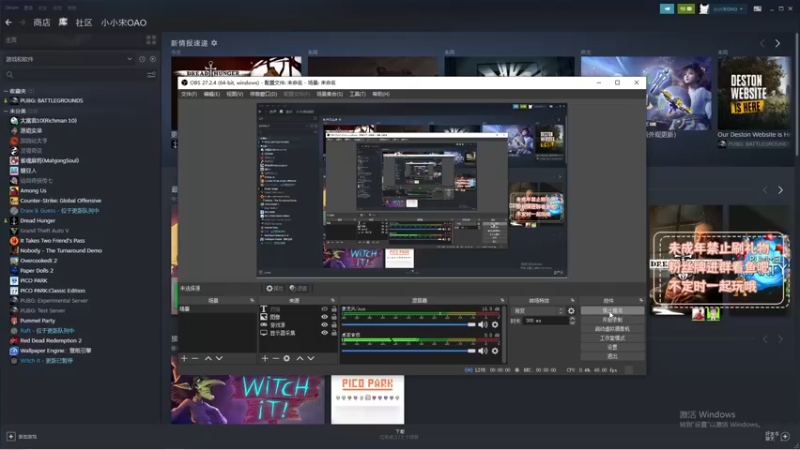
Task: Click add game plus icon at Steam bottom-left
Action: click(x=11, y=436)
